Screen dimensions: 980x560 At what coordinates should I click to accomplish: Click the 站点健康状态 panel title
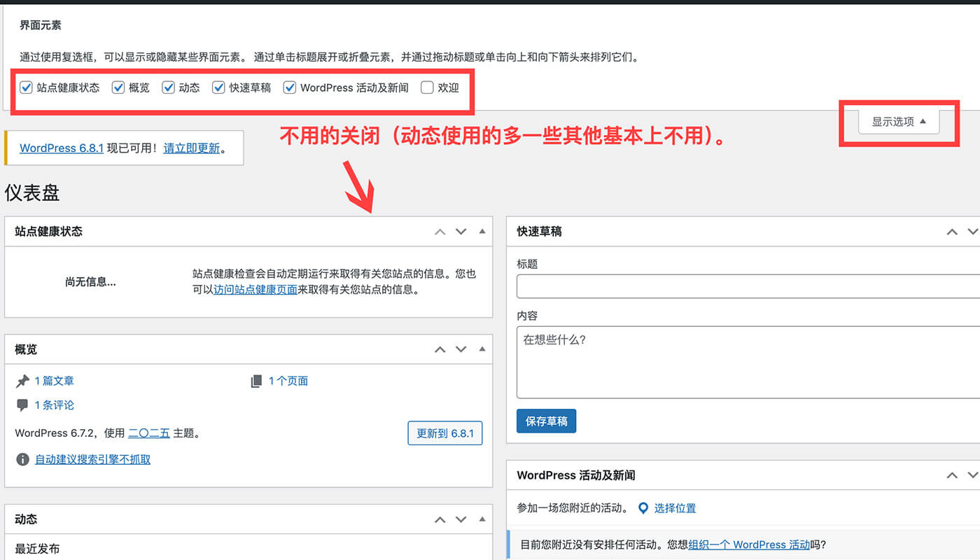[x=48, y=232]
